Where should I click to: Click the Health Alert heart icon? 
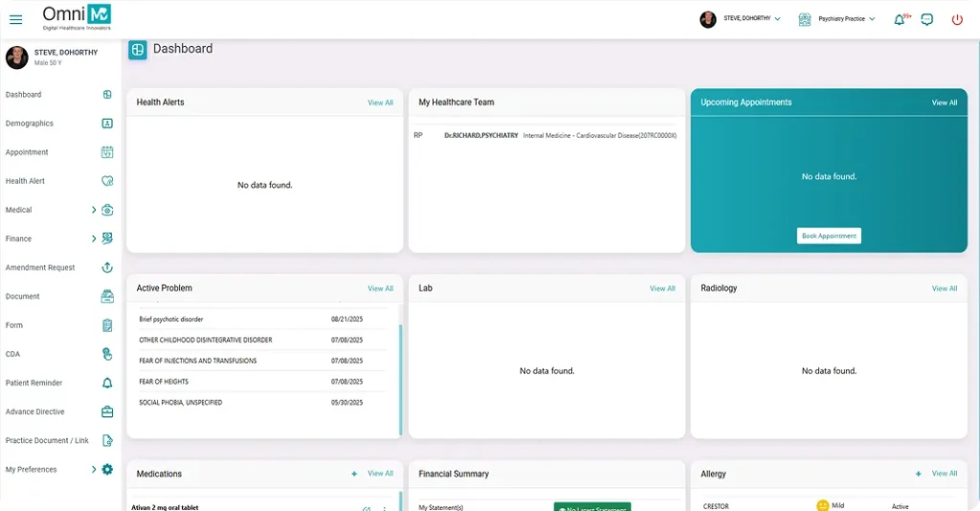107,181
